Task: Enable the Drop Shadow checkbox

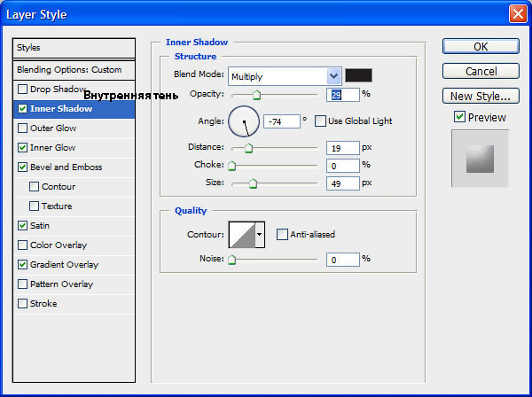Action: [22, 90]
